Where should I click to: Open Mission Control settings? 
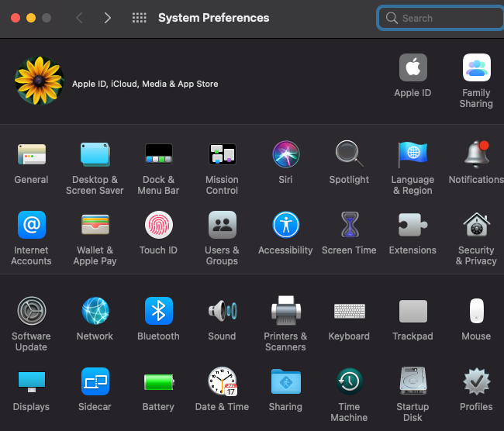(222, 154)
